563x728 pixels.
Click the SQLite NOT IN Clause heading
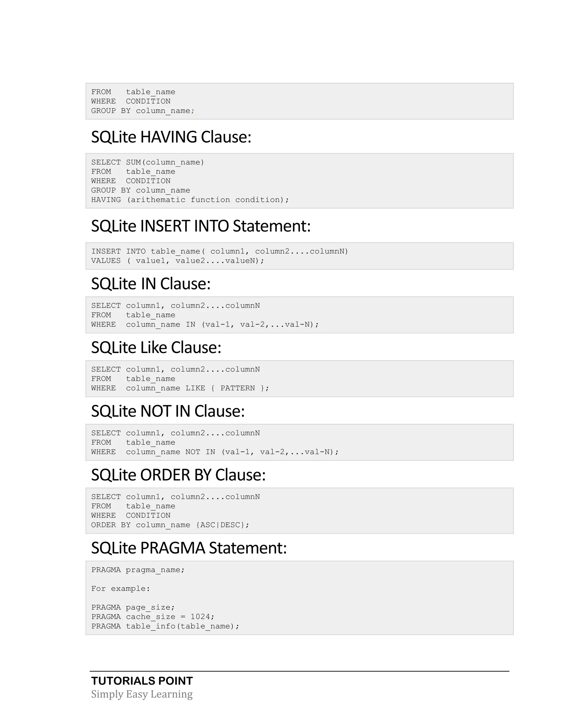point(168,411)
